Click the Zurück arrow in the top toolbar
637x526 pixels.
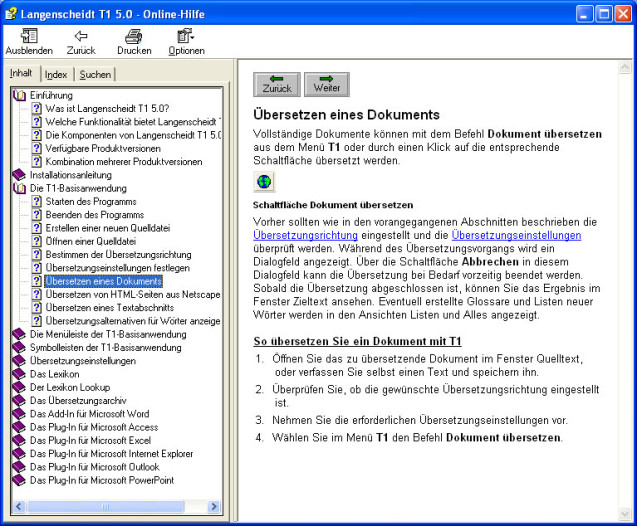[81, 36]
